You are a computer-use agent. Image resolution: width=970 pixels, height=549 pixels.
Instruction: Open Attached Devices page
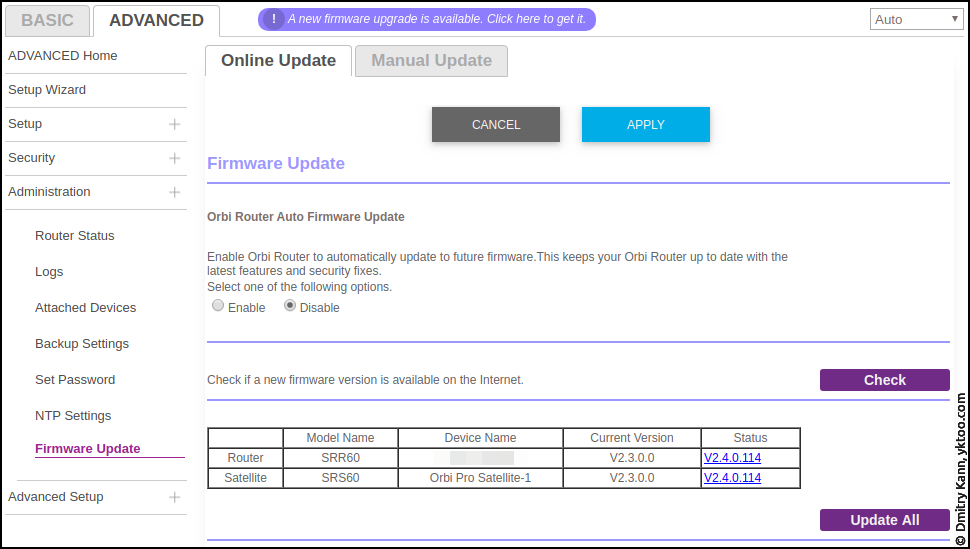(x=85, y=308)
